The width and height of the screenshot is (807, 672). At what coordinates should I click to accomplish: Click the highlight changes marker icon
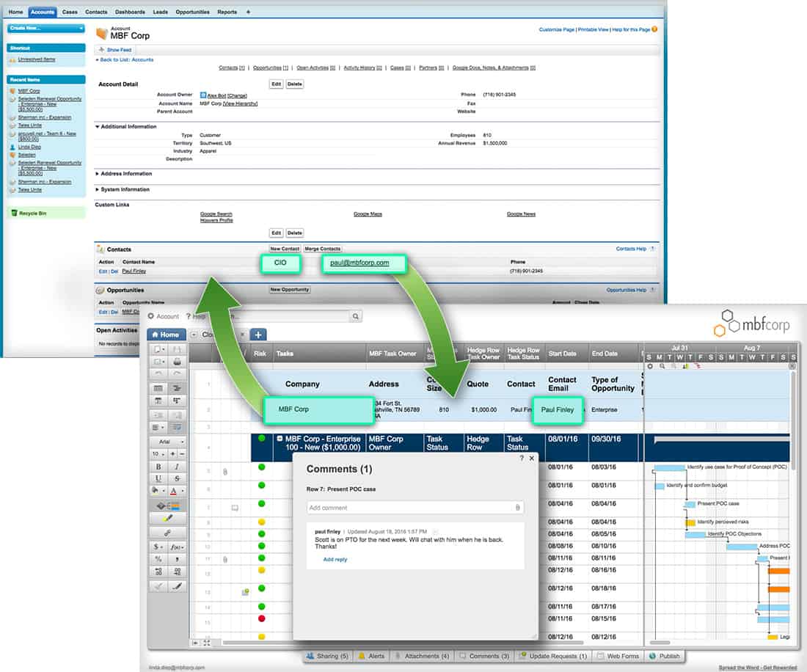pyautogui.click(x=167, y=518)
